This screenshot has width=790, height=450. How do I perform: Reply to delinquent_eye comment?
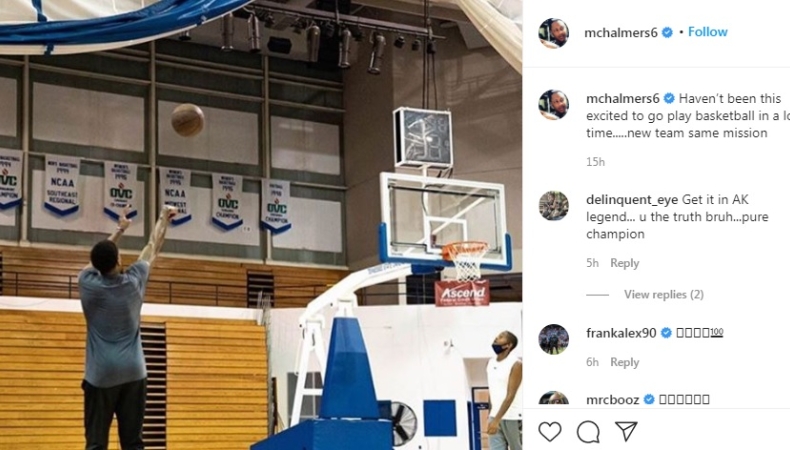coord(624,263)
